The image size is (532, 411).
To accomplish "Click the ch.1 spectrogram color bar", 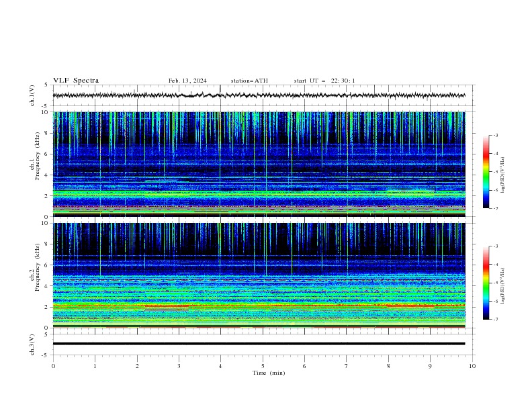I will click(x=486, y=172).
